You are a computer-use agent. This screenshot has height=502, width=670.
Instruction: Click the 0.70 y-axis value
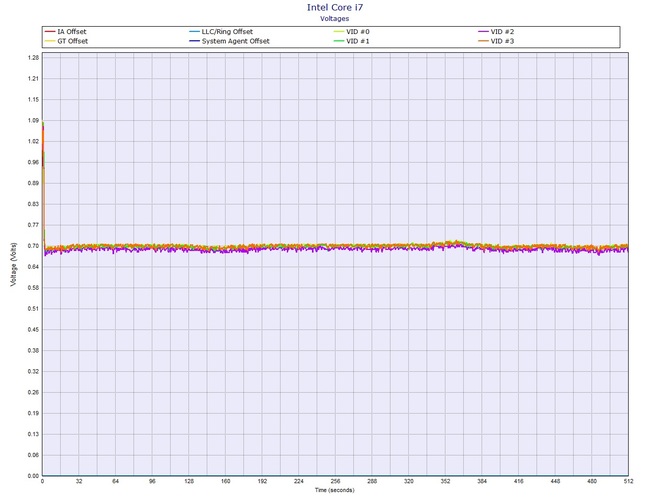pos(33,246)
